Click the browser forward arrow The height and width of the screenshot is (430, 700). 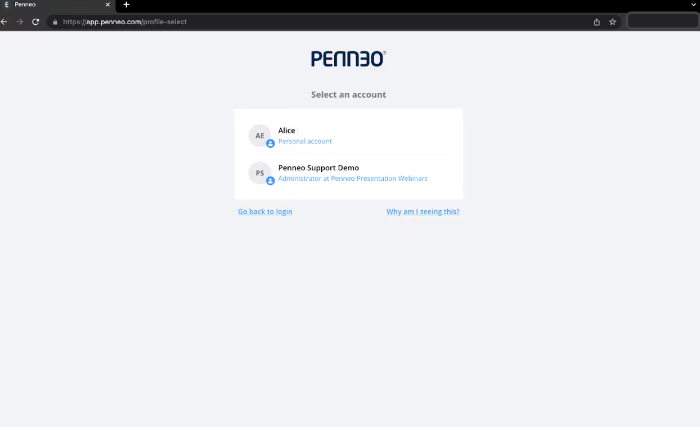20,21
